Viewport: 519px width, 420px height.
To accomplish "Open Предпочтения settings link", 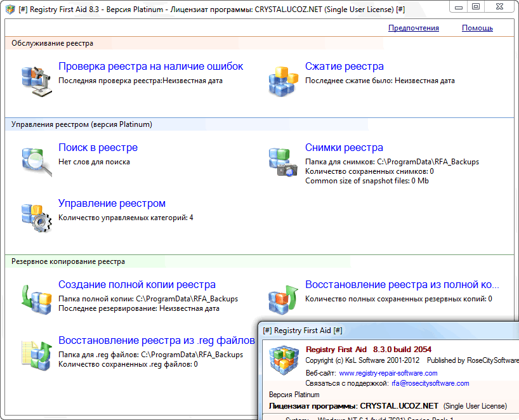I will (414, 28).
